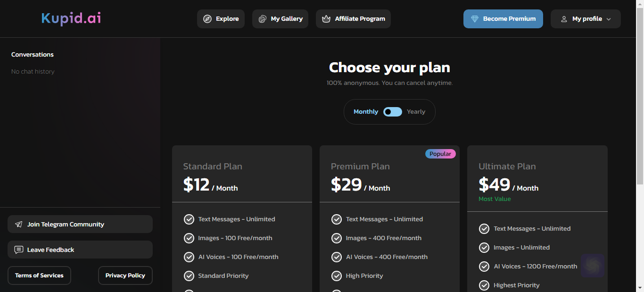Click the Telegram paper plane icon

19,225
